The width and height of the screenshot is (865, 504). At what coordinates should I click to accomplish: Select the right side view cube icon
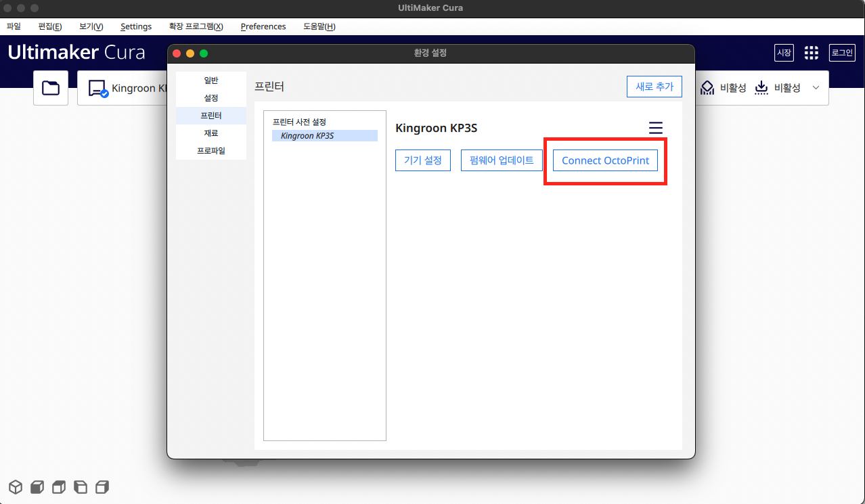coord(102,486)
